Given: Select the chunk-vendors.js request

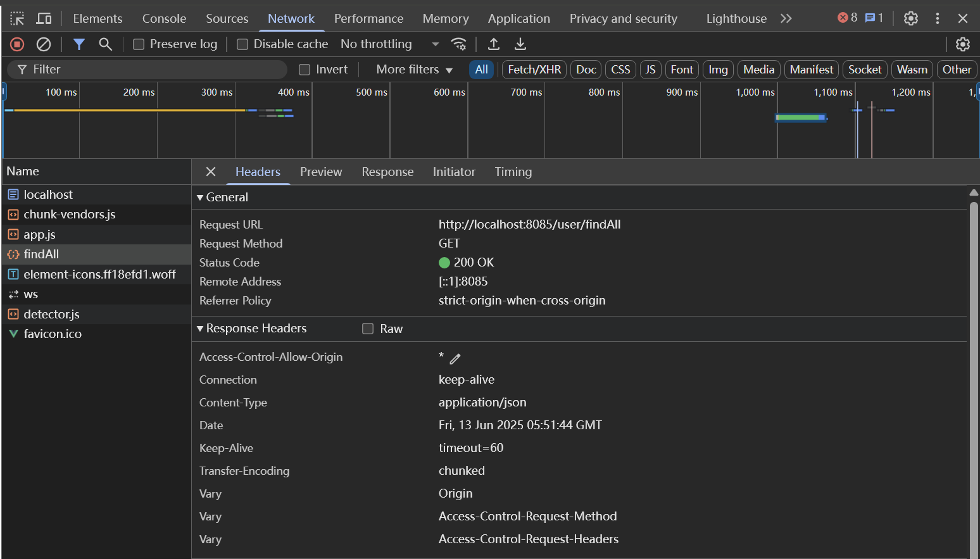Looking at the screenshot, I should pos(70,215).
